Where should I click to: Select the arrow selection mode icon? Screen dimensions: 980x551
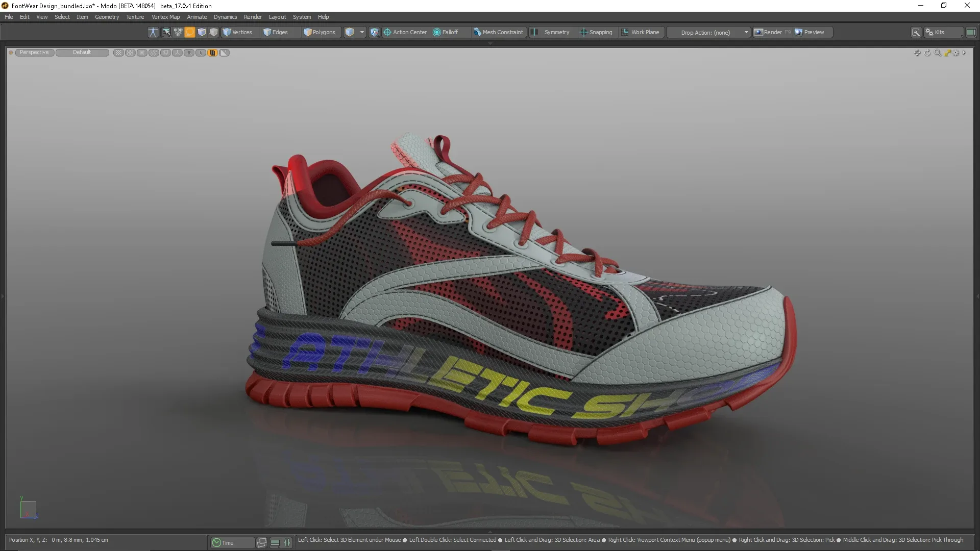[166, 32]
